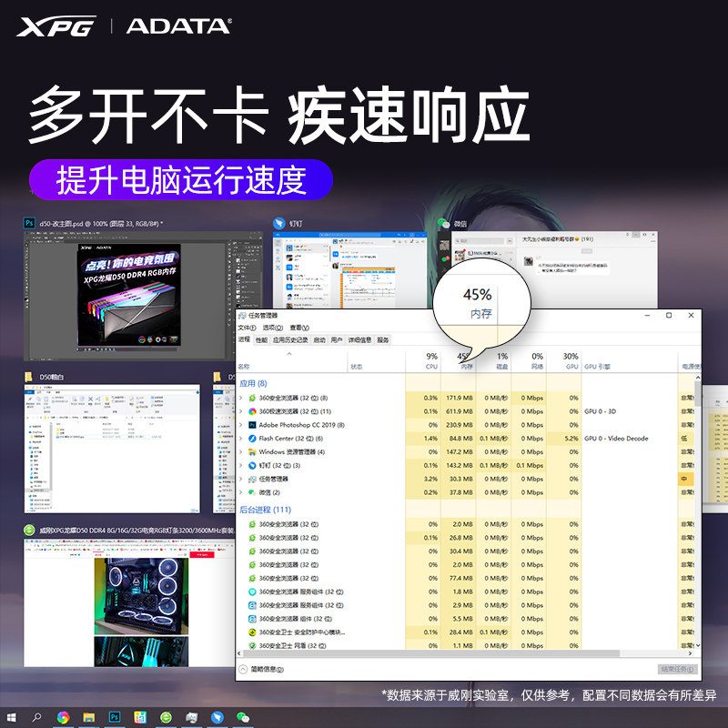Click the 后台进程 (111) group header
This screenshot has height=728, width=728.
[x=265, y=510]
